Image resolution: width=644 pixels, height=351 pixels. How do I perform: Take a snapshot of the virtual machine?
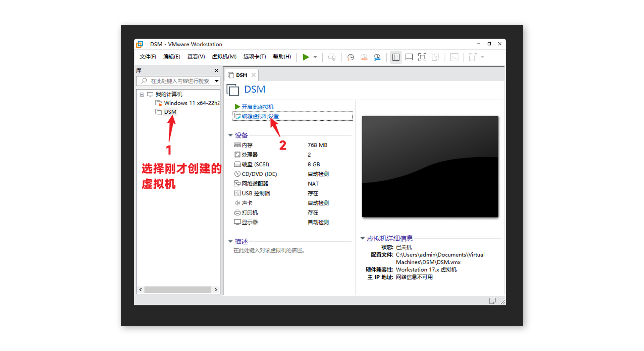coord(351,57)
